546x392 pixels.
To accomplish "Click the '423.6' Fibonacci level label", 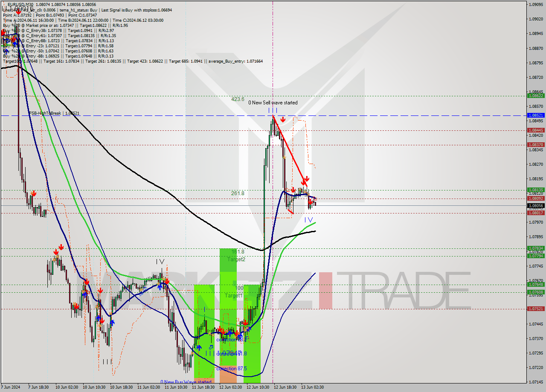I will 238,99.
